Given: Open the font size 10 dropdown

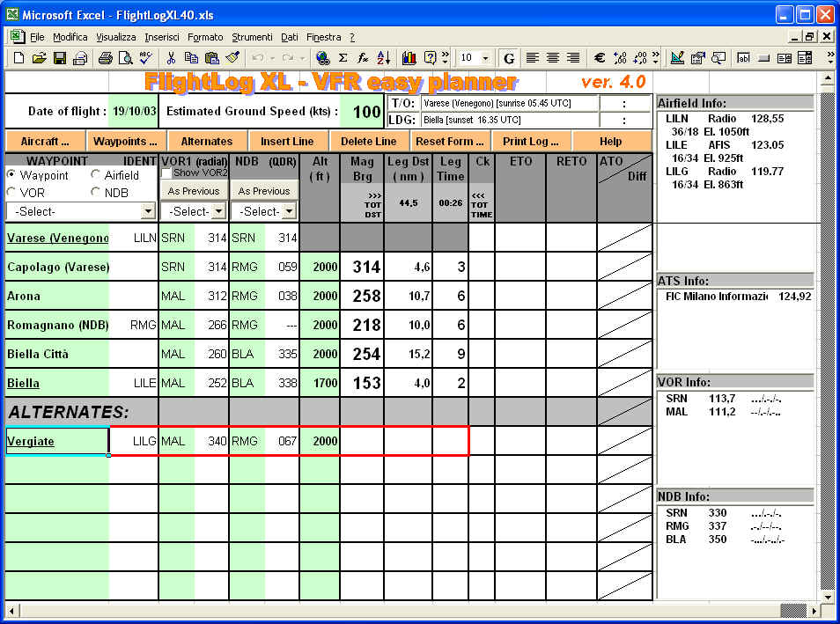Looking at the screenshot, I should pyautogui.click(x=486, y=58).
